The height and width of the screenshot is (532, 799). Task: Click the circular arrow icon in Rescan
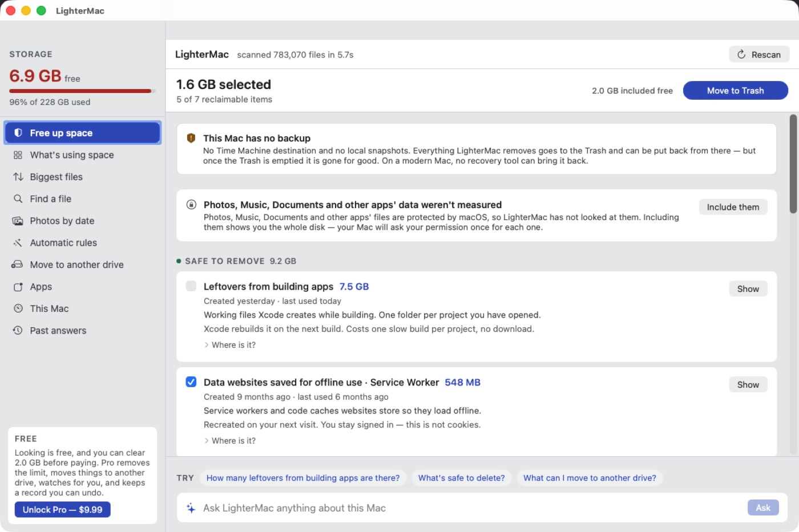pyautogui.click(x=741, y=55)
